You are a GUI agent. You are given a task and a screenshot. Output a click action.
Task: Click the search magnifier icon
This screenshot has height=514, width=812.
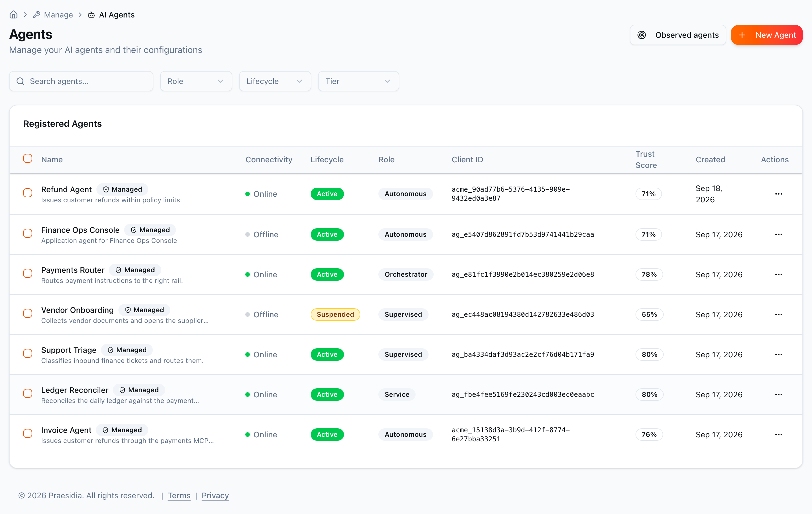[21, 81]
